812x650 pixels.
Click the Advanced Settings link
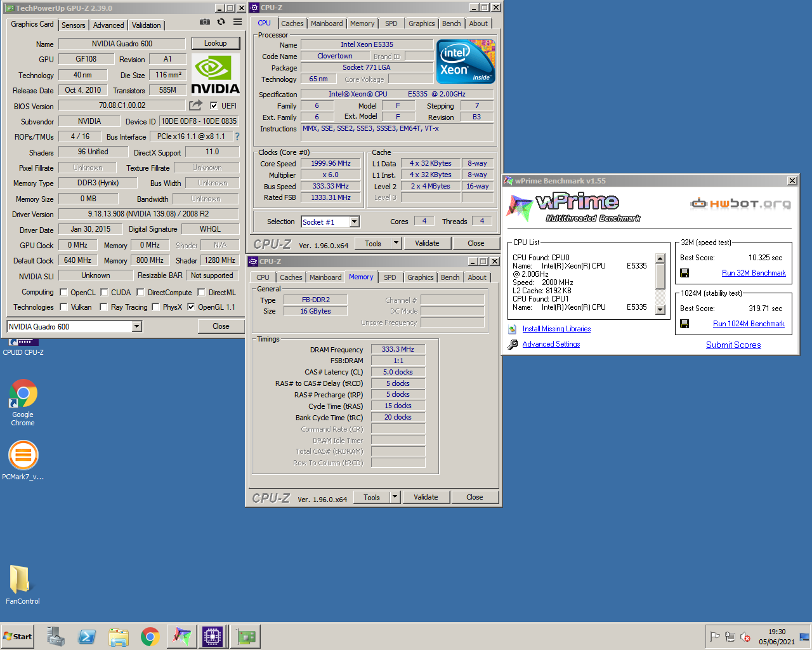pos(551,344)
